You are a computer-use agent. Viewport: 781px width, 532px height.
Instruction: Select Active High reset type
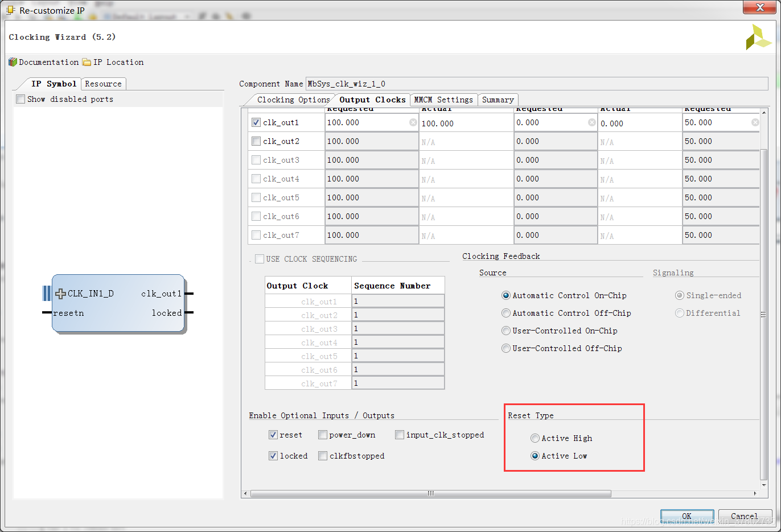[535, 438]
